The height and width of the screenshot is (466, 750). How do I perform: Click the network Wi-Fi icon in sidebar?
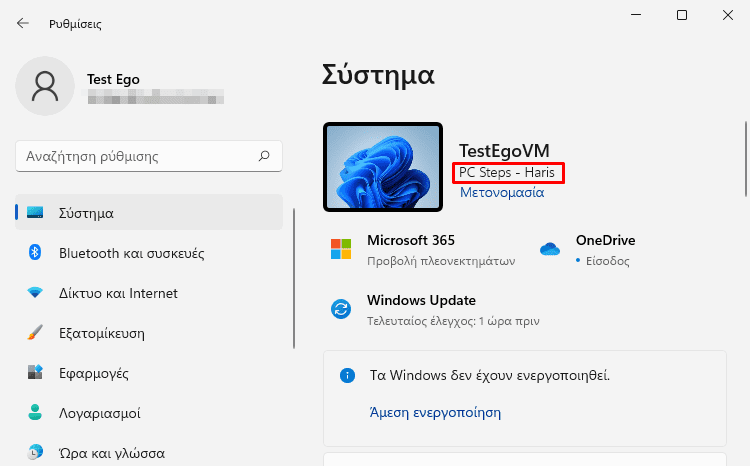point(35,292)
